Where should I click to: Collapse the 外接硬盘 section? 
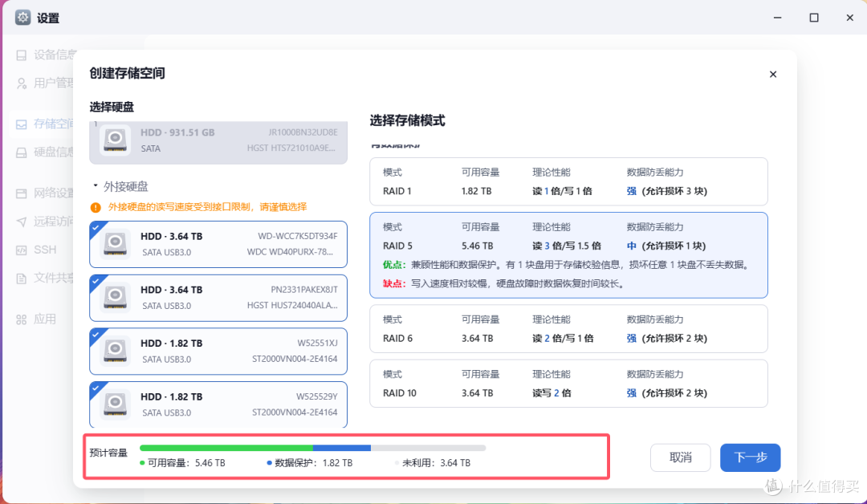click(x=96, y=185)
